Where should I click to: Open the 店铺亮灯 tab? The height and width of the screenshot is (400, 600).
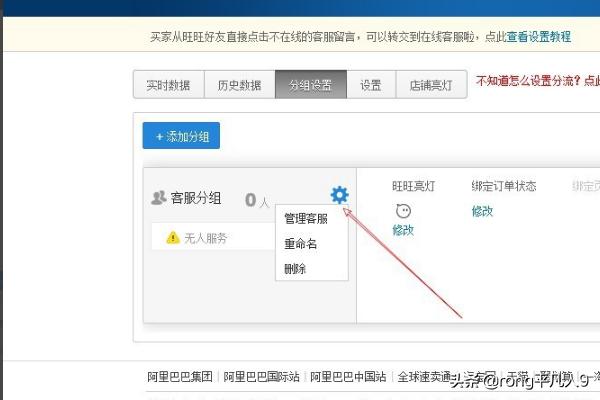pyautogui.click(x=431, y=85)
